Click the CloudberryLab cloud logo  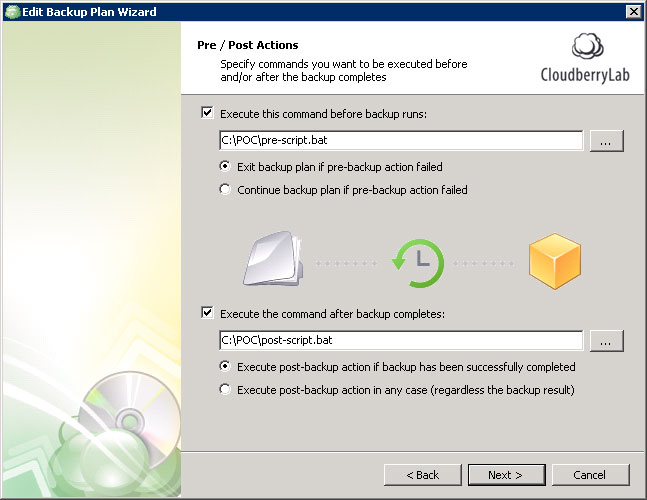click(x=586, y=49)
